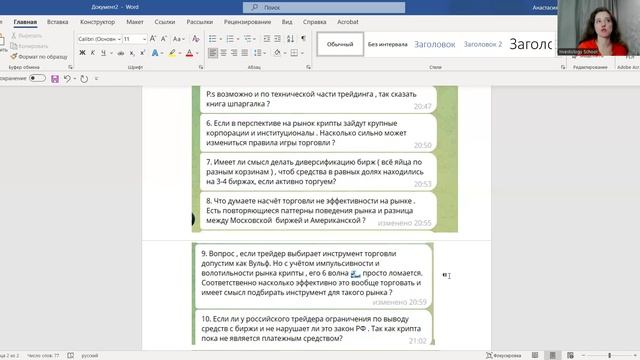
Task: Clear all formatting icon
Action: (x=196, y=39)
